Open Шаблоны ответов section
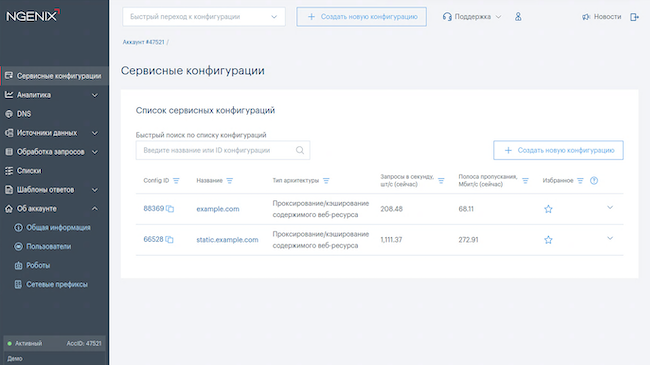Image resolution: width=650 pixels, height=365 pixels. [x=46, y=190]
